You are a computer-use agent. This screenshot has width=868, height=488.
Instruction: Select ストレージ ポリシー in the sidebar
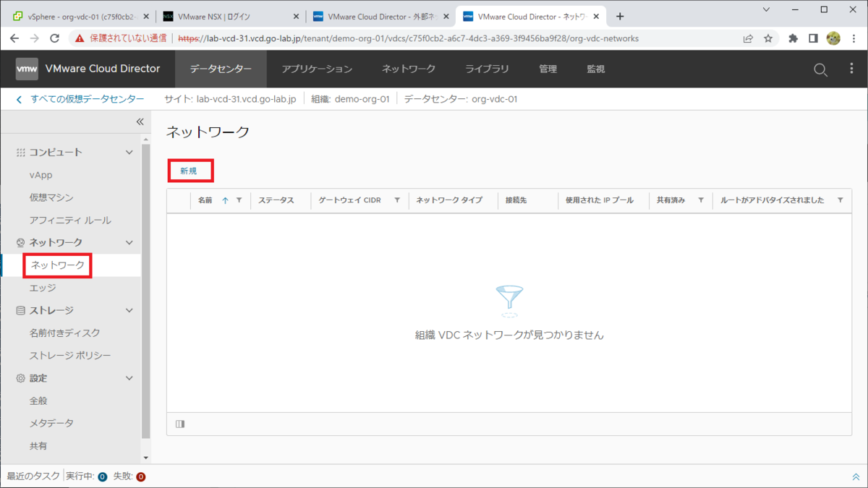coord(70,356)
